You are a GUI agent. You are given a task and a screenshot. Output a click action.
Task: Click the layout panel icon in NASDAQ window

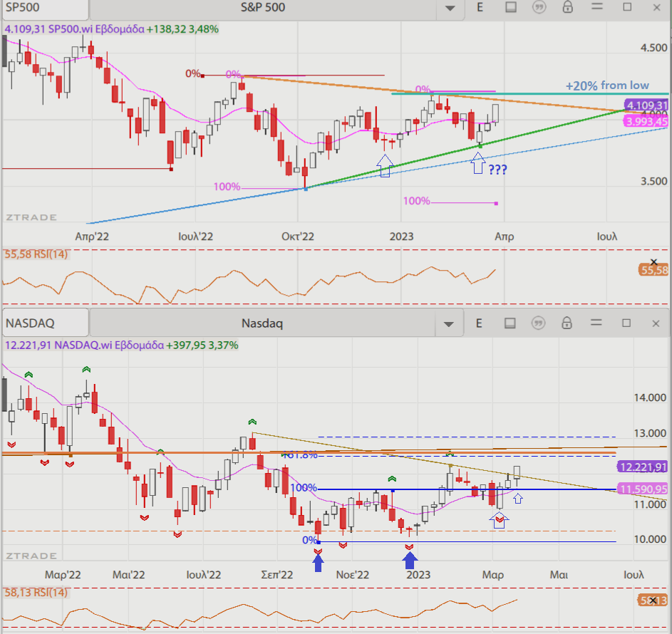[x=510, y=323]
